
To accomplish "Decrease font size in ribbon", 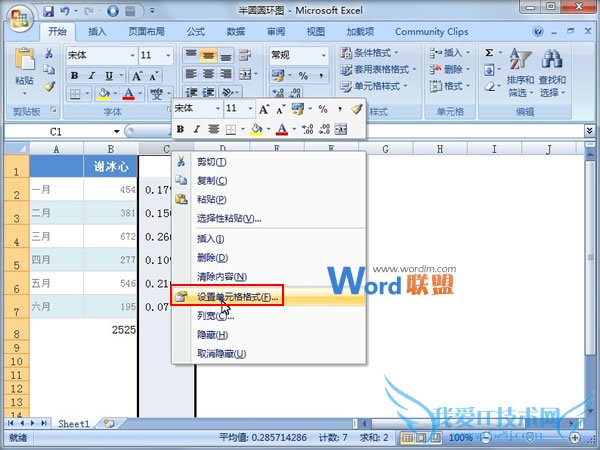I will tap(153, 76).
